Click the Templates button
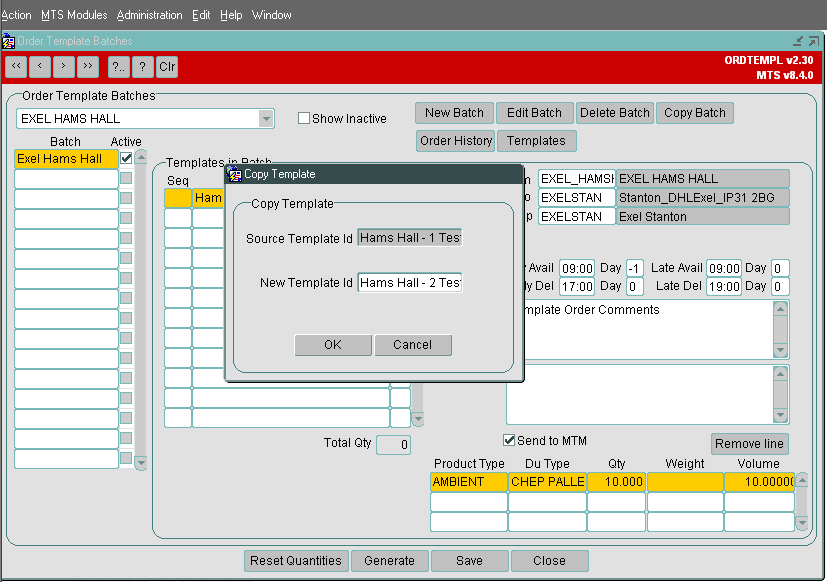 point(536,141)
